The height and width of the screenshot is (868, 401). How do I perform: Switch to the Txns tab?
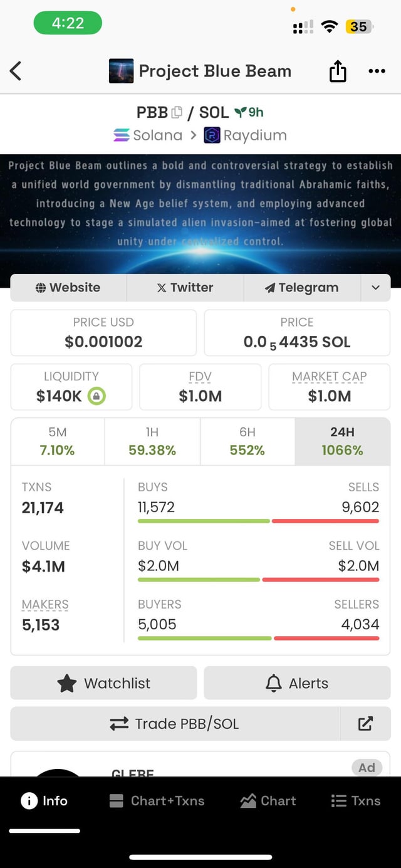355,801
